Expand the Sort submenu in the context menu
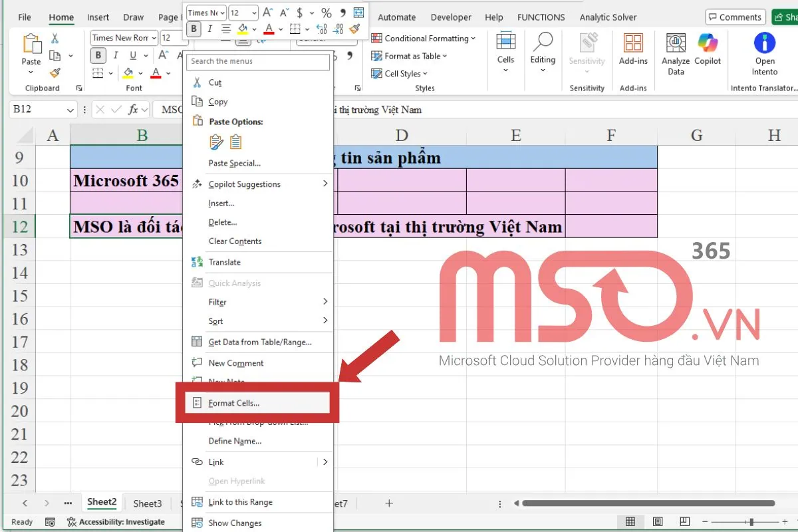 [x=258, y=321]
